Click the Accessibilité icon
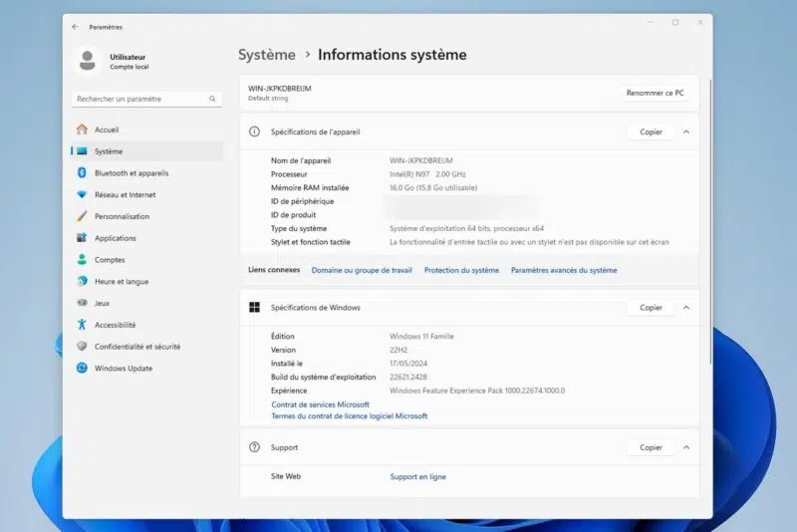797x532 pixels. [82, 325]
